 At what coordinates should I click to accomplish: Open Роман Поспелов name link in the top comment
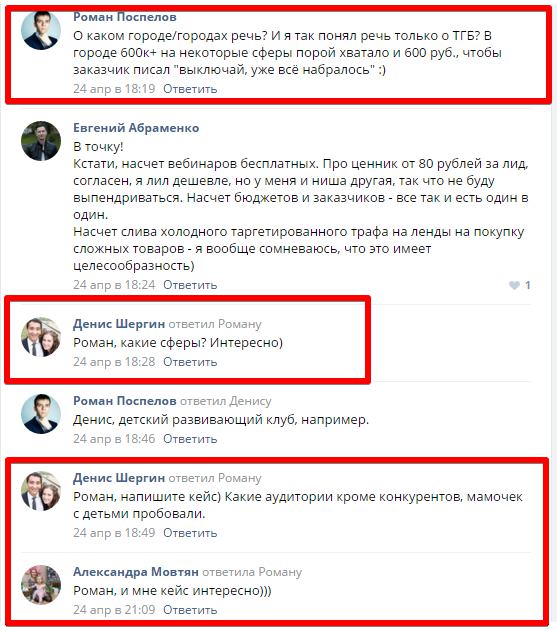(x=125, y=17)
